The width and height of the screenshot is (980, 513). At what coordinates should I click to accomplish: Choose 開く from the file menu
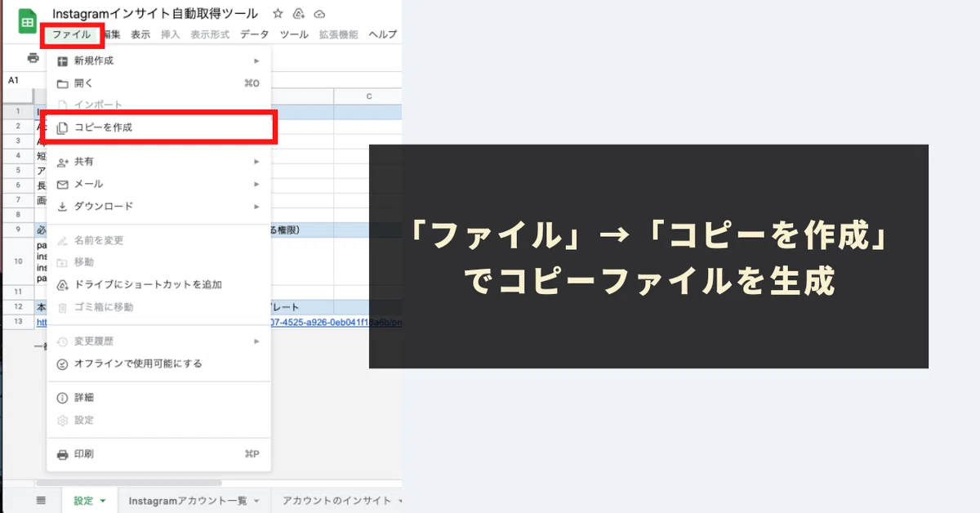click(x=158, y=83)
